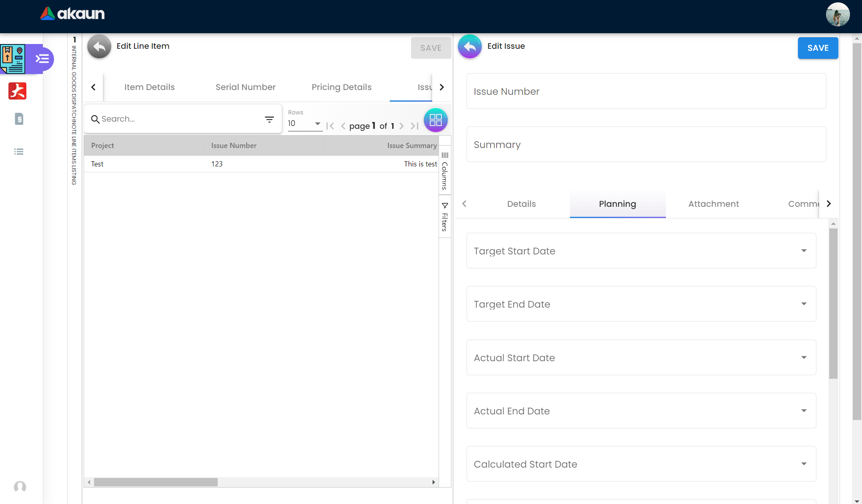Screen dimensions: 862x504
Task: Click the table horizontal scrollbar thumb
Action: coord(156,482)
